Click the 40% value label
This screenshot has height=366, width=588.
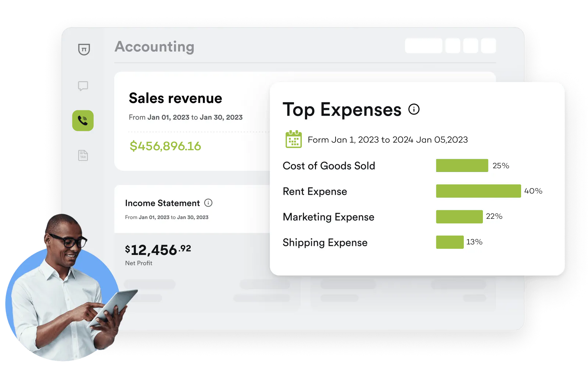coord(533,191)
